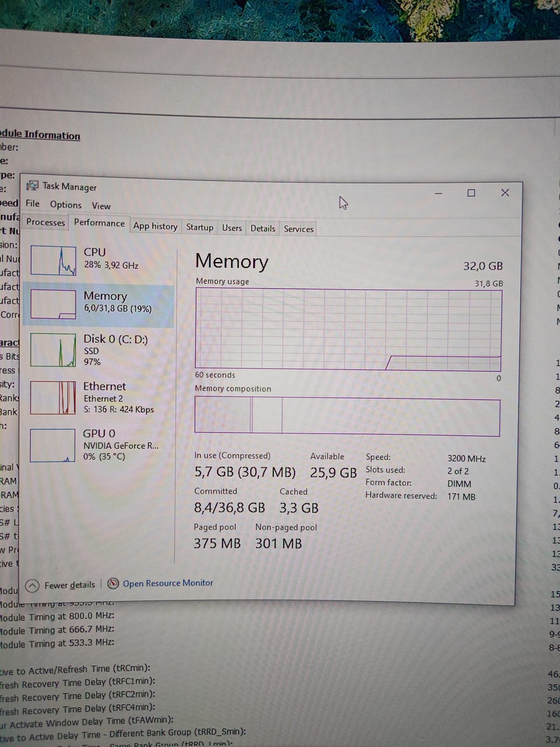Screen dimensions: 560x747
Task: Click the Hardware reserved 171 MB value
Action: coord(461,497)
